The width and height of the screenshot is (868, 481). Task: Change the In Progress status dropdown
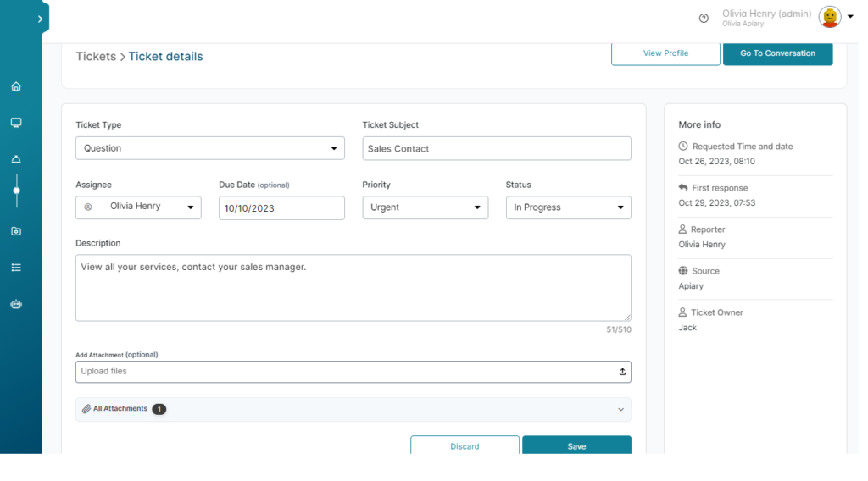[569, 207]
